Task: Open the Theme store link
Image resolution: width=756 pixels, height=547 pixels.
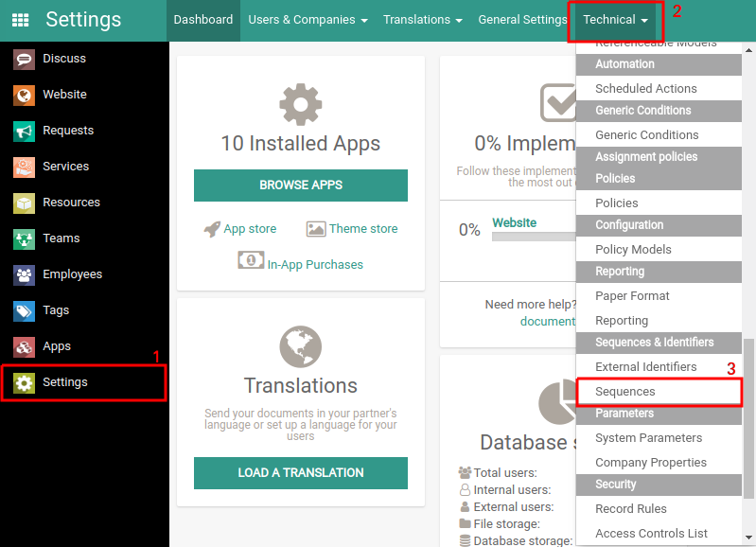Action: tap(363, 229)
